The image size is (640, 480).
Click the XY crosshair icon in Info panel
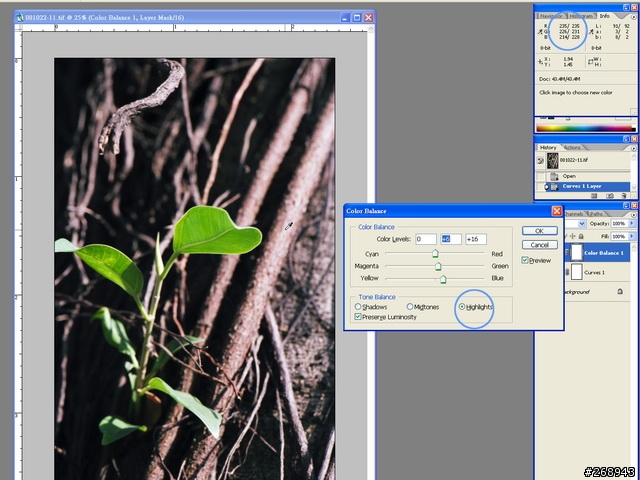[540, 62]
